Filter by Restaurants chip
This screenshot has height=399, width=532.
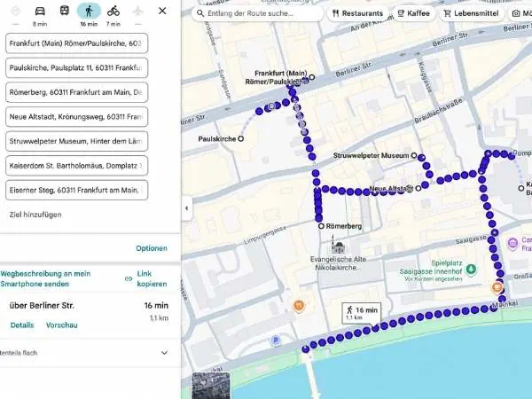click(x=357, y=13)
